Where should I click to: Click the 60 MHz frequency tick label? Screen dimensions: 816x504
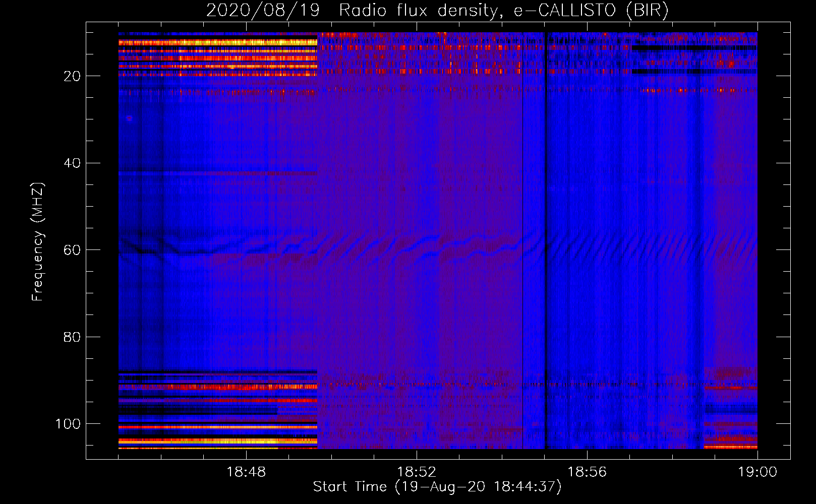coord(72,250)
